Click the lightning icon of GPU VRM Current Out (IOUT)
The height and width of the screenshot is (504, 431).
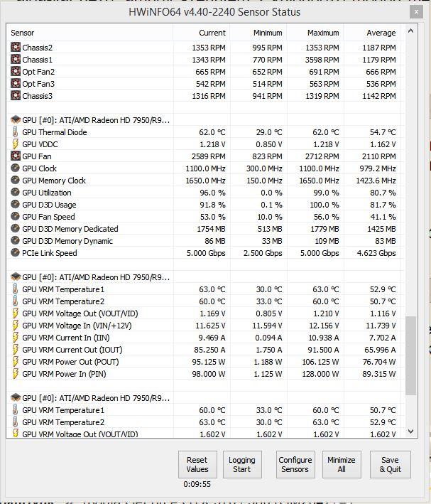point(15,350)
